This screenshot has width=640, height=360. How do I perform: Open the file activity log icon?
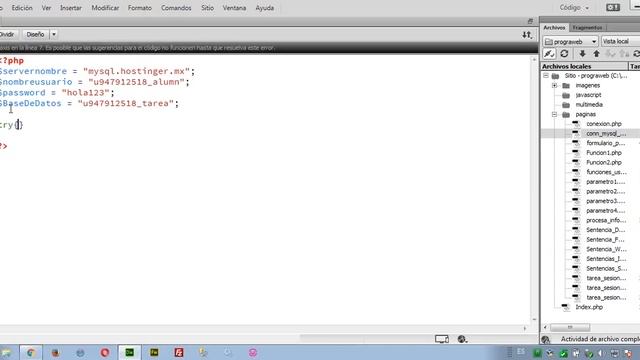pos(546,339)
